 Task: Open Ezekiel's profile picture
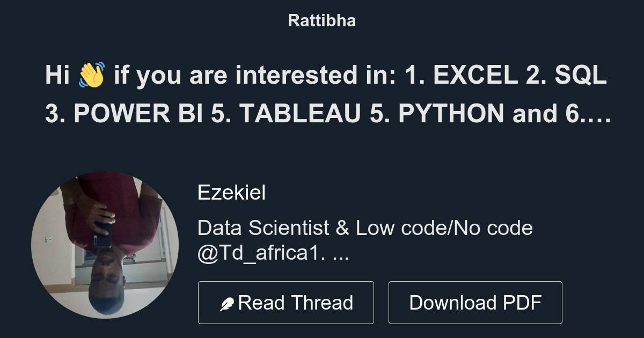click(113, 247)
